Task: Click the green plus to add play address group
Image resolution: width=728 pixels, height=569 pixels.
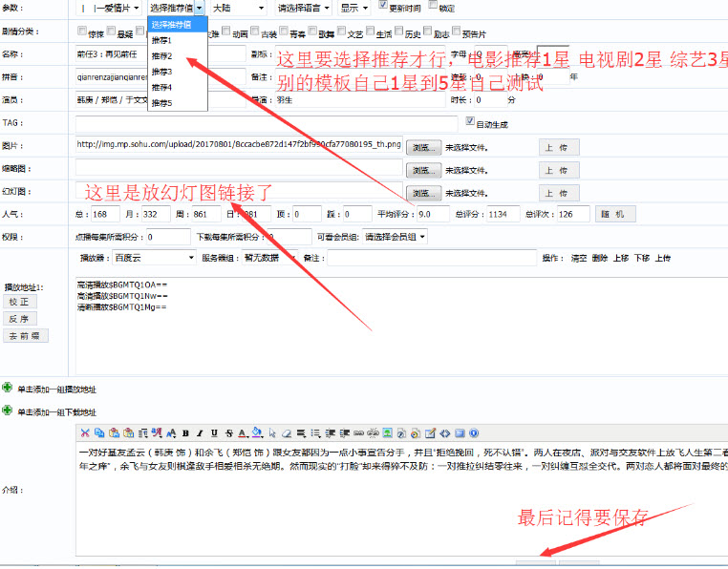Action: click(7, 388)
